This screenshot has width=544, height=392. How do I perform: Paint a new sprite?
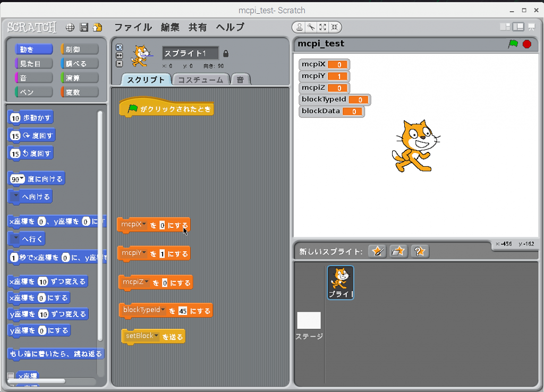tap(377, 251)
